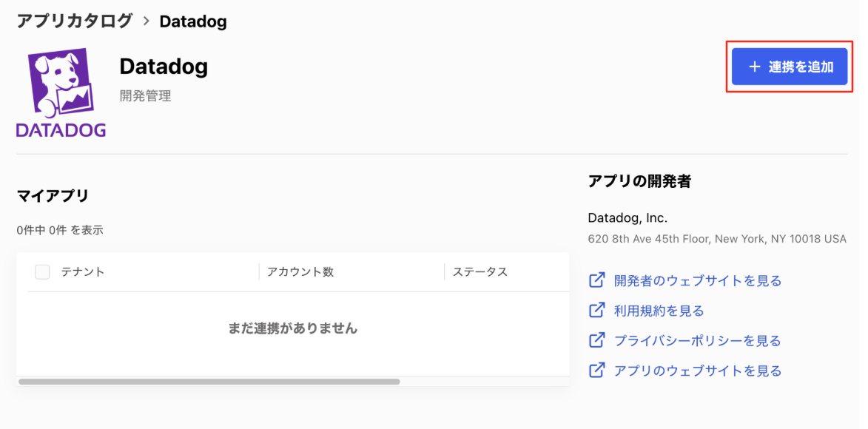Click the external-link icon beside 開発者のウェブサイトを見る
The image size is (868, 429).
596,280
